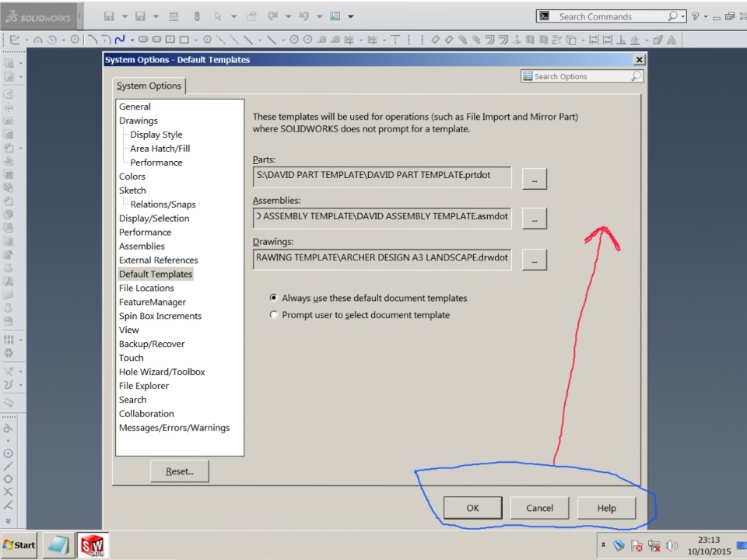
Task: Select Area Hatch/Fill option category
Action: (x=160, y=148)
